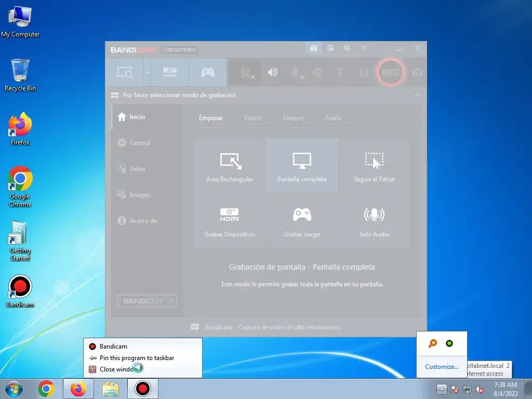The height and width of the screenshot is (399, 532).
Task: Choose Grabar Dispositivo recording mode
Action: (x=230, y=221)
